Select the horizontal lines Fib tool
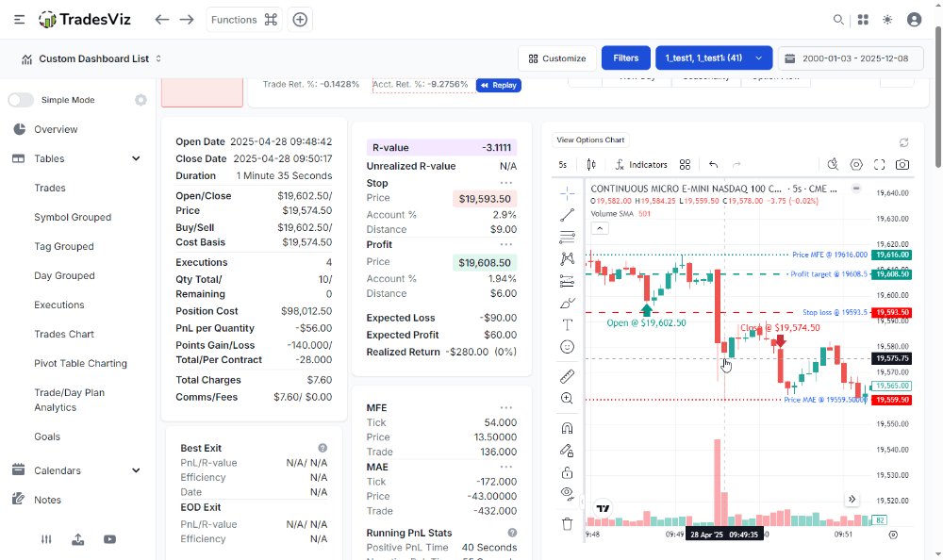This screenshot has height=560, width=943. tap(567, 237)
